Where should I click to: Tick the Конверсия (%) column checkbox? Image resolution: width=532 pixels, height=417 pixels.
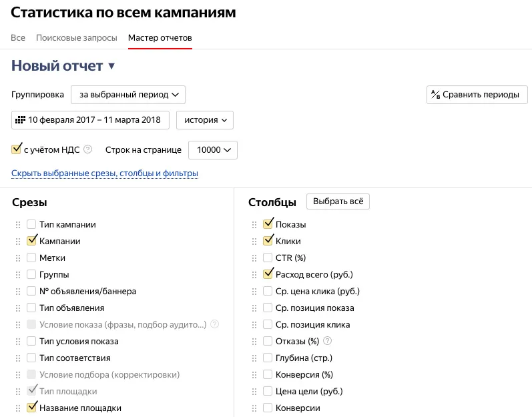pos(268,374)
